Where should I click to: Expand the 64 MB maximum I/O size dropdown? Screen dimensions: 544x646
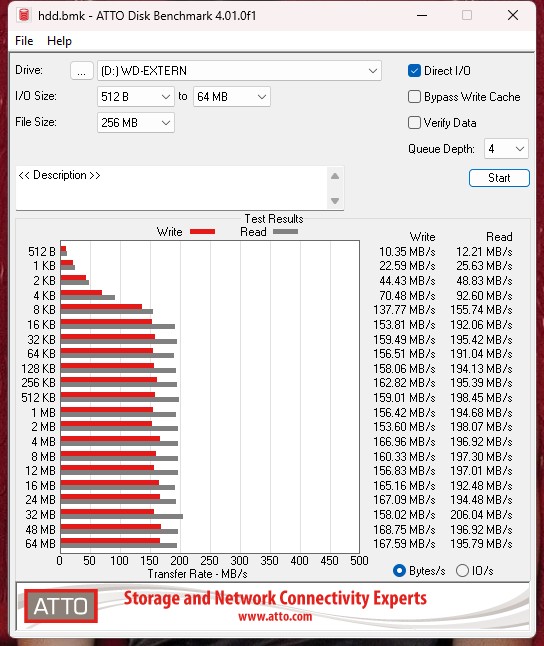click(x=232, y=97)
